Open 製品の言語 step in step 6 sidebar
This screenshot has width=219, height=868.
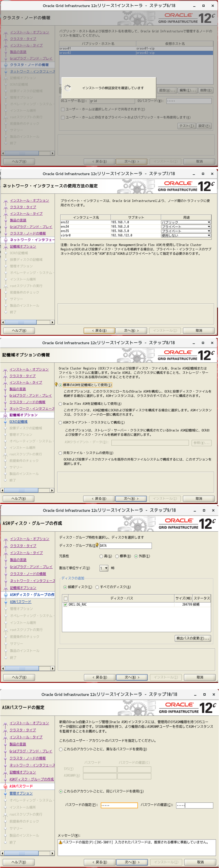(x=18, y=52)
